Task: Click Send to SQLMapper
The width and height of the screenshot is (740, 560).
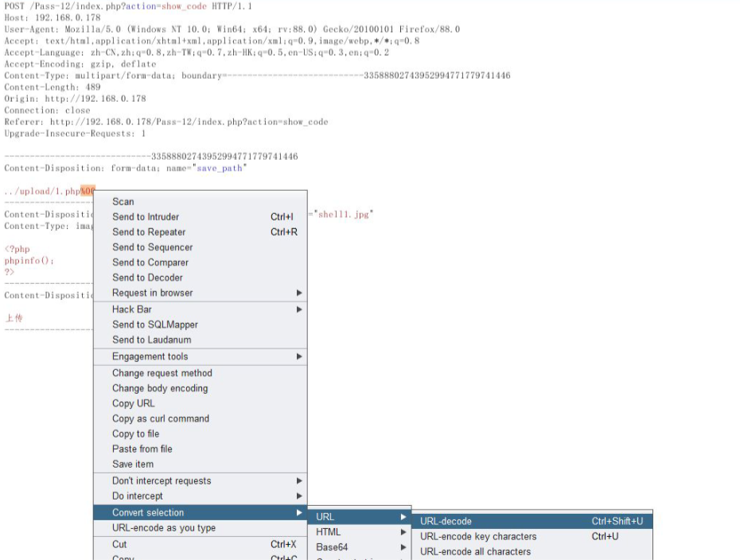Action: pyautogui.click(x=155, y=325)
